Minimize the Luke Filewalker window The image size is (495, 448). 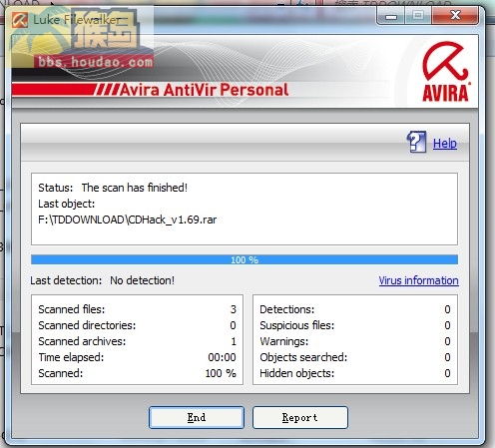pyautogui.click(x=391, y=16)
